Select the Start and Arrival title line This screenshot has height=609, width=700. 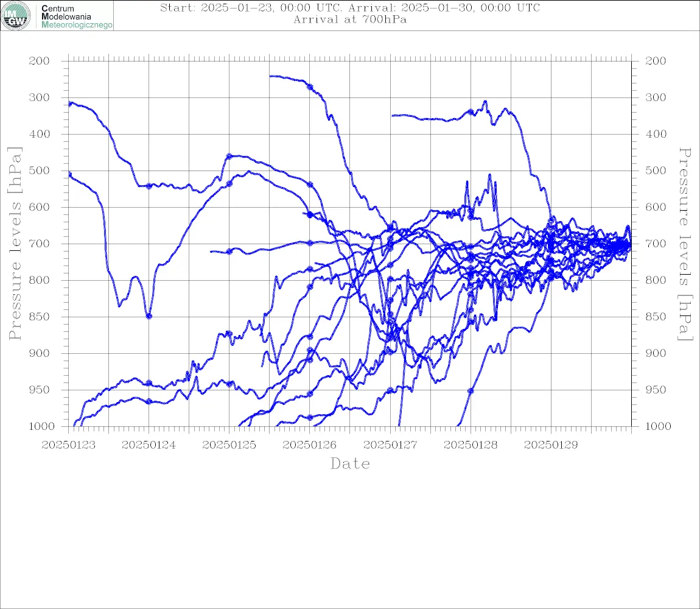point(350,7)
